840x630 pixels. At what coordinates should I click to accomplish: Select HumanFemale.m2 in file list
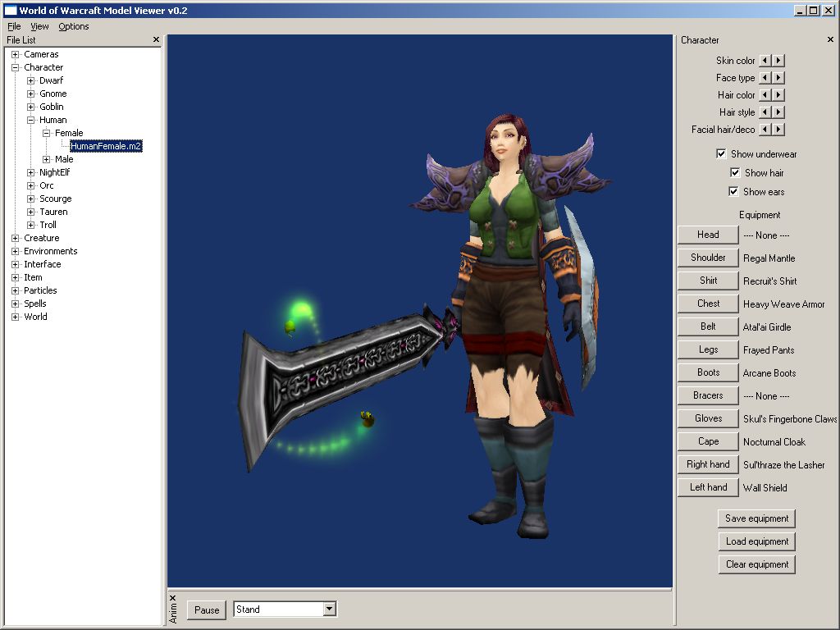[x=106, y=146]
